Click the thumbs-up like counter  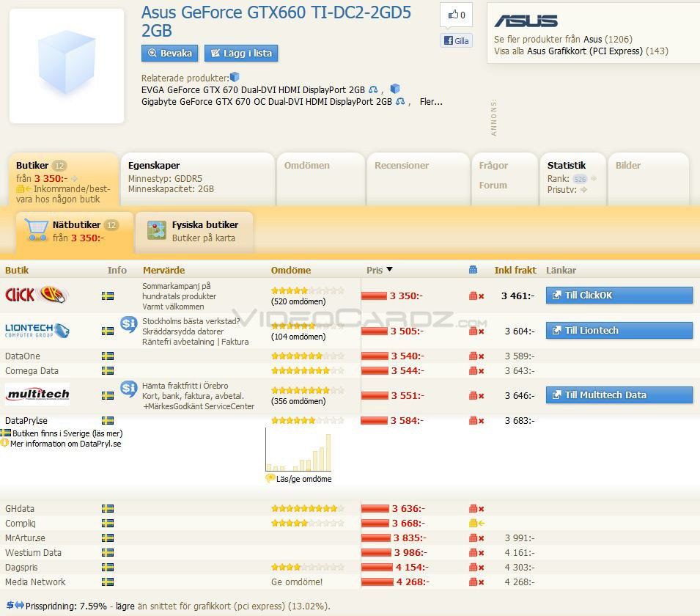click(456, 15)
